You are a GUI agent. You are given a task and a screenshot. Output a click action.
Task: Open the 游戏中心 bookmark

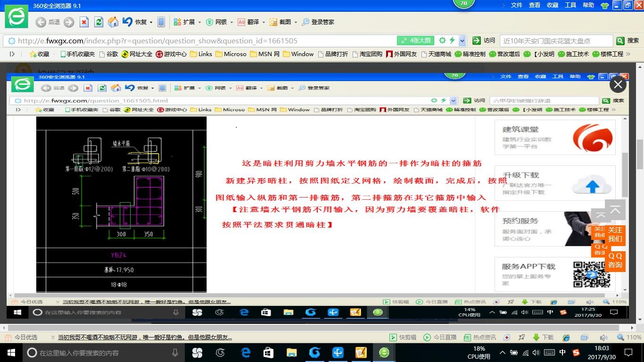[171, 54]
